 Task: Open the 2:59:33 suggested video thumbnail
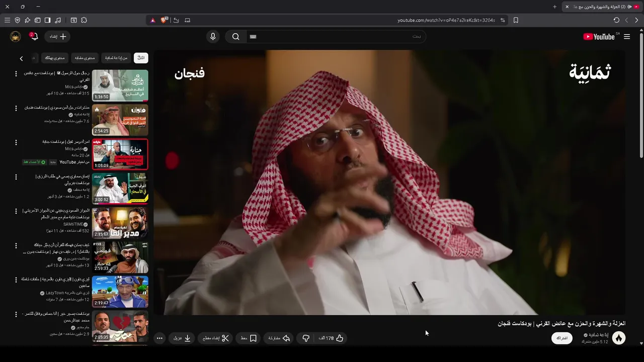[x=120, y=257]
